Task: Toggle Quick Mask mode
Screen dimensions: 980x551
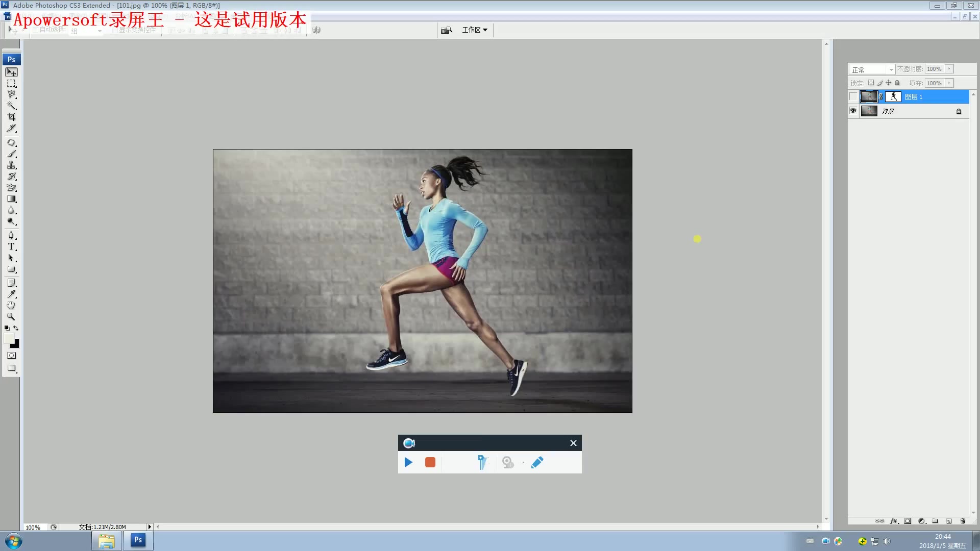Action: tap(11, 356)
